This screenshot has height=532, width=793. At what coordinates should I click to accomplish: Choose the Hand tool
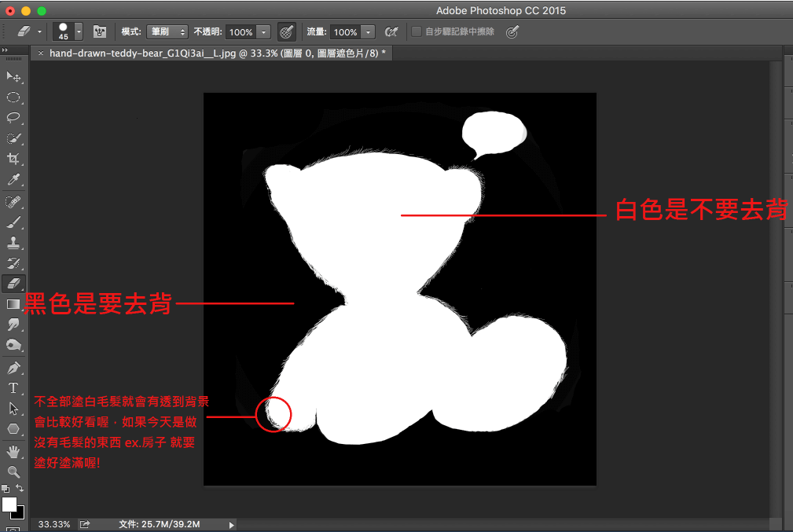point(13,451)
